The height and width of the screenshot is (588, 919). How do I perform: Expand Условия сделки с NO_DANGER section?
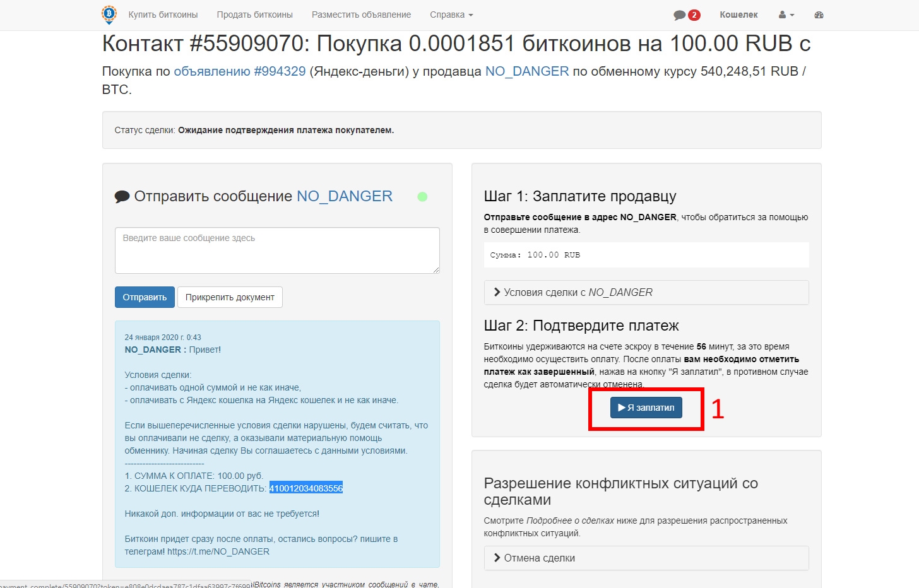coord(646,292)
